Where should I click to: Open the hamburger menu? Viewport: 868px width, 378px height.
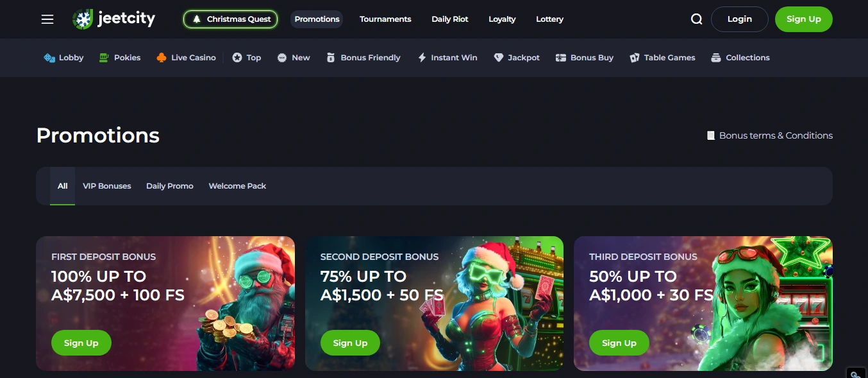[47, 19]
